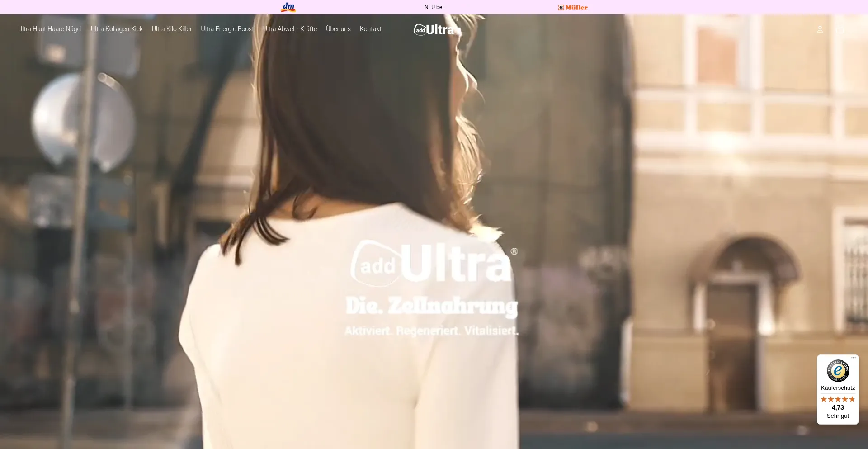Click the 'NEU bei' announcement text
The image size is (868, 449).
tap(434, 7)
